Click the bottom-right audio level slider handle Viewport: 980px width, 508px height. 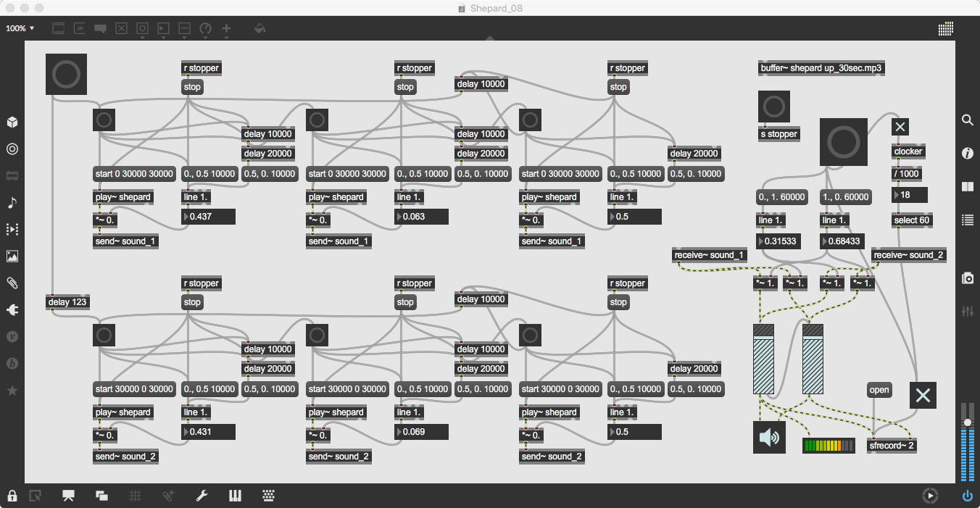click(967, 422)
